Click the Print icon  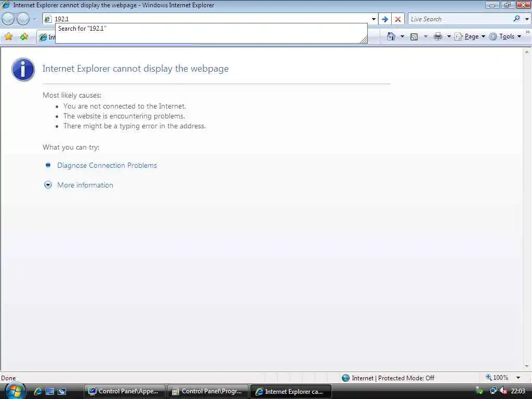tap(437, 36)
